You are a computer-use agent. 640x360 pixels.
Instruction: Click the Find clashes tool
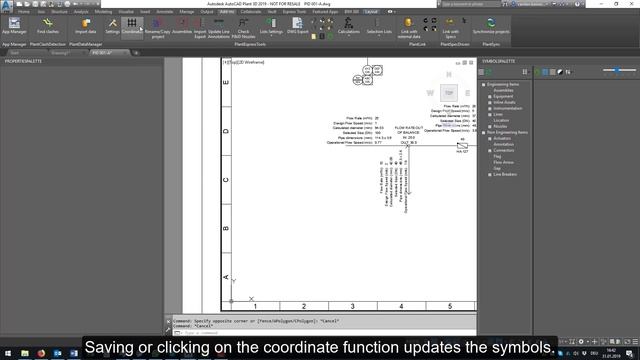[x=48, y=26]
